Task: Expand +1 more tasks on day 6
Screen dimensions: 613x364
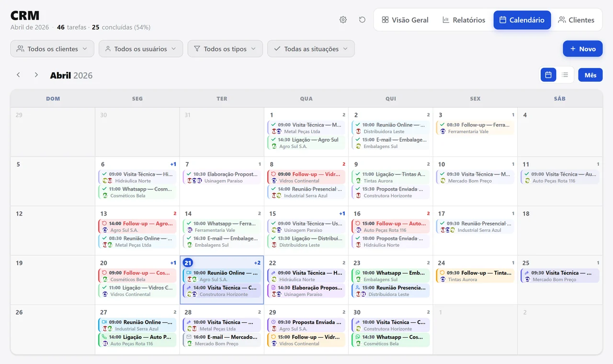Action: pos(173,164)
